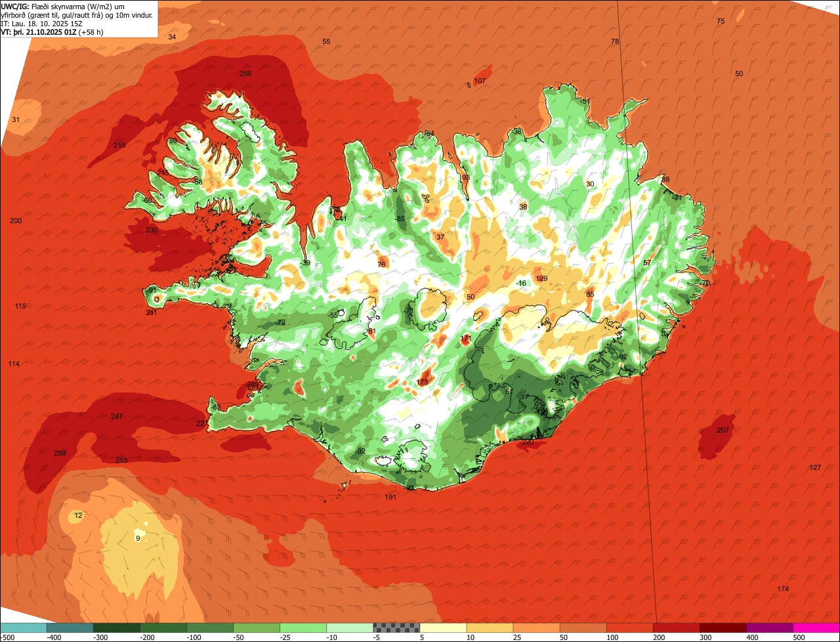Pick the light teal -500 to -400 legend swatch
The width and height of the screenshot is (840, 642).
pos(23,628)
